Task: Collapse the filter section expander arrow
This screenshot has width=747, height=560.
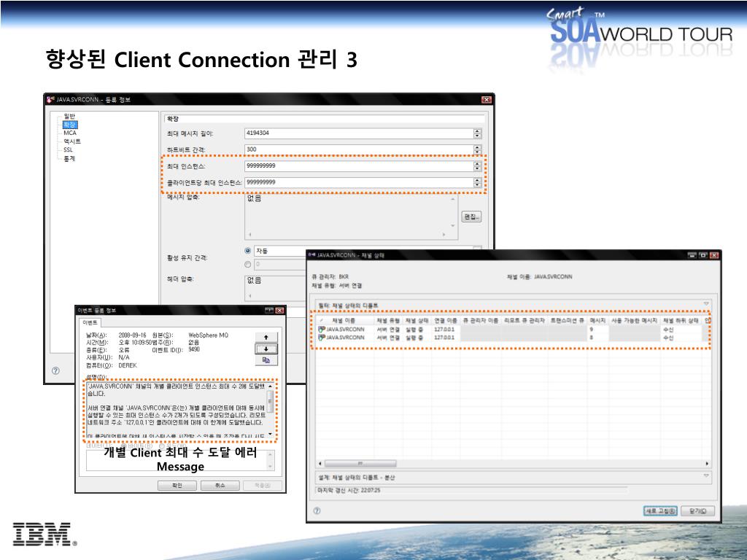Action: pos(706,304)
